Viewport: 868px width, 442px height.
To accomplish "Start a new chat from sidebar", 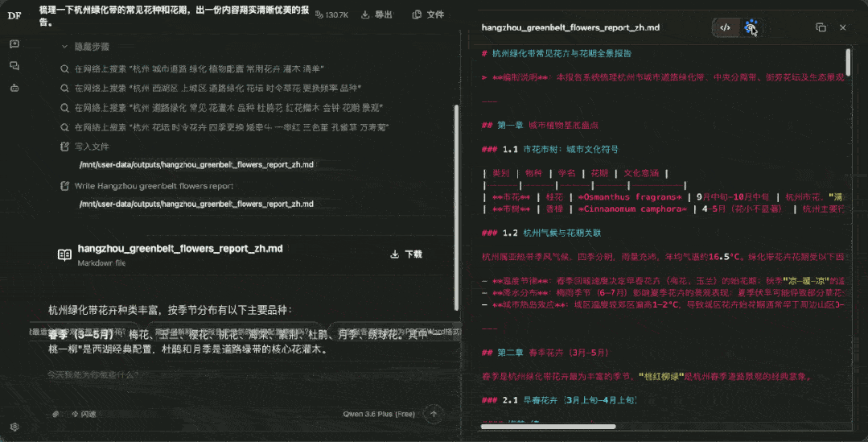I will click(14, 43).
